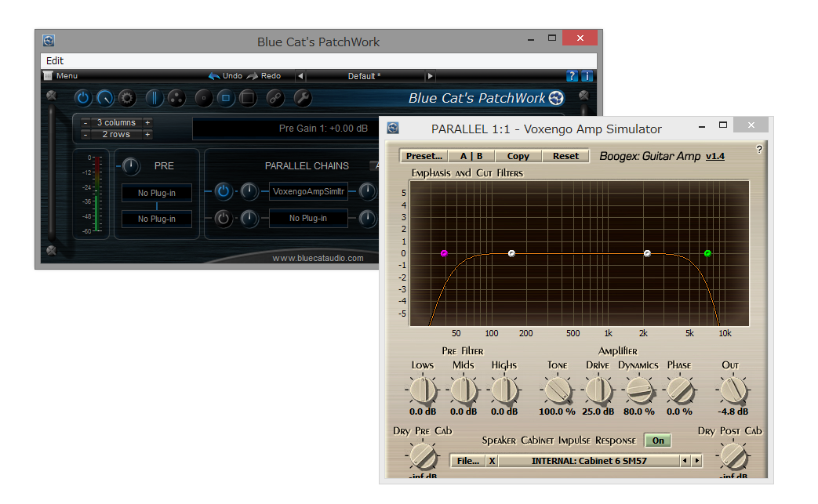Click the Out level knob
Screen dimensions: 818x504
tap(733, 390)
